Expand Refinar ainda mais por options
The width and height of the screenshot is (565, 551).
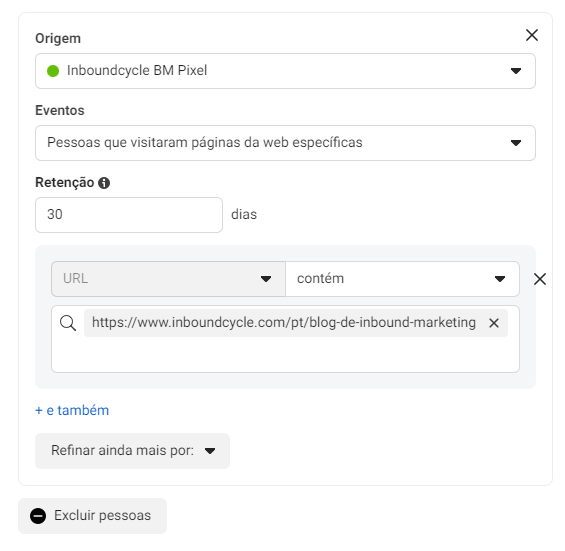[x=132, y=451]
